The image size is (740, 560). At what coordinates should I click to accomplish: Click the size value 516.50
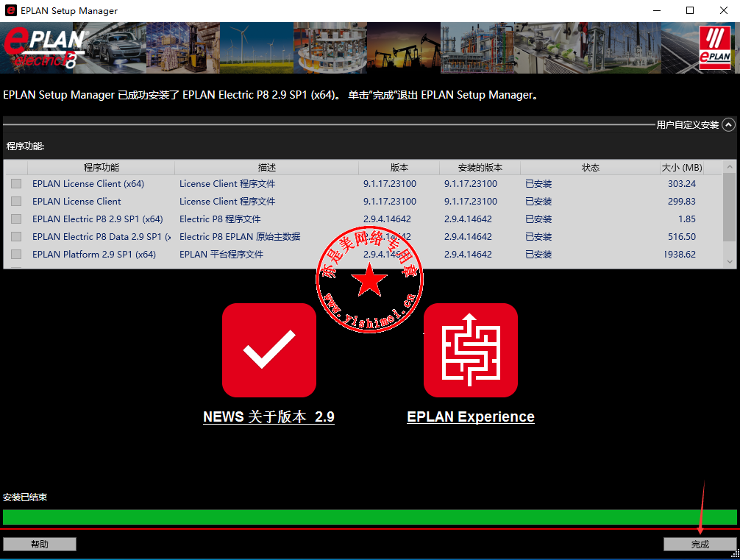tap(681, 236)
